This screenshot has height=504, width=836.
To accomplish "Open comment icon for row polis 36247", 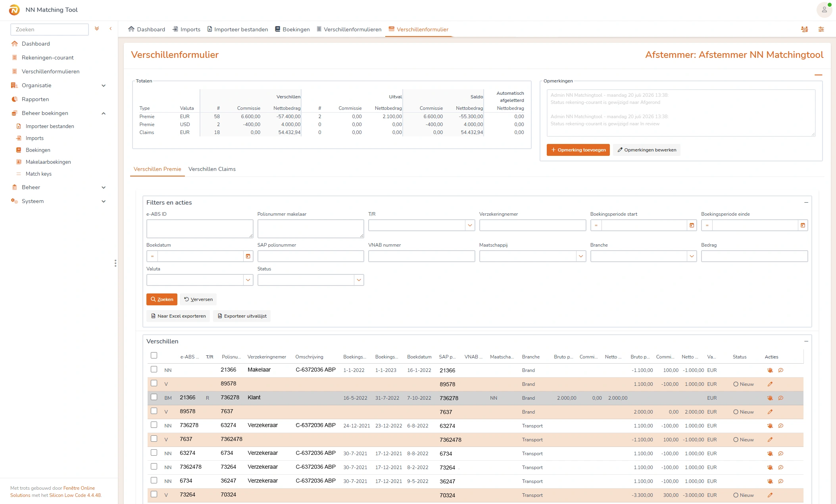I will (x=780, y=481).
